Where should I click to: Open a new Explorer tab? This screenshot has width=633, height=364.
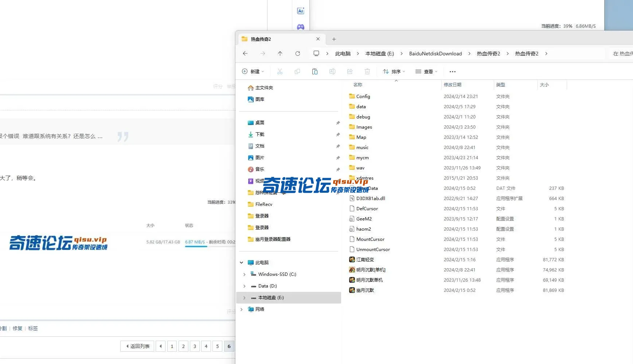click(x=334, y=39)
